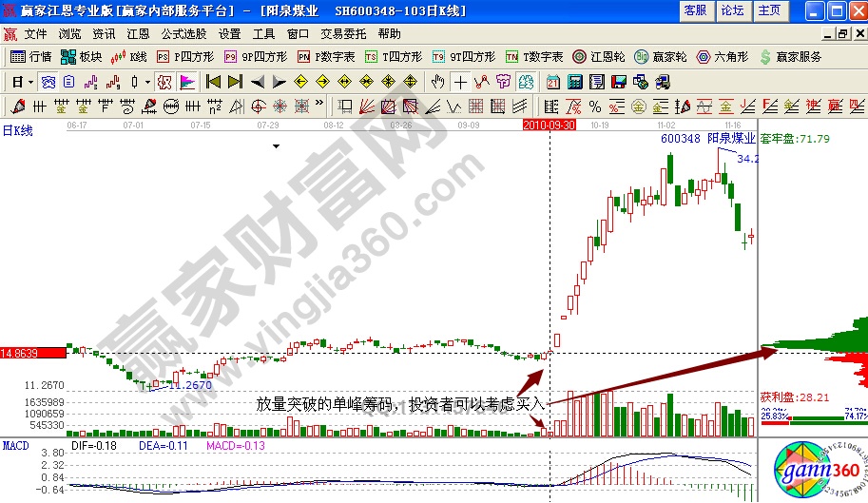
Task: Toggle the crosshair cursor mode
Action: tap(459, 82)
